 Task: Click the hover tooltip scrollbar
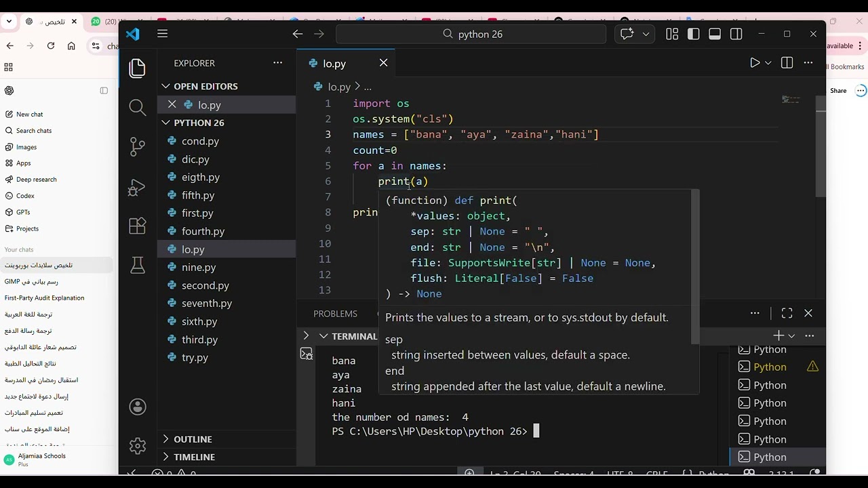pos(694,268)
